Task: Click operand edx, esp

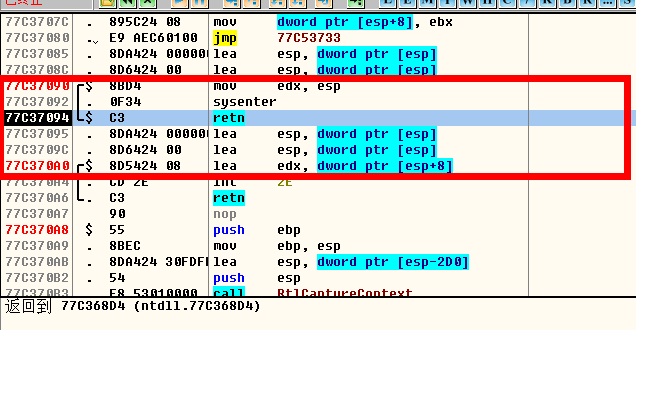Action: point(309,86)
